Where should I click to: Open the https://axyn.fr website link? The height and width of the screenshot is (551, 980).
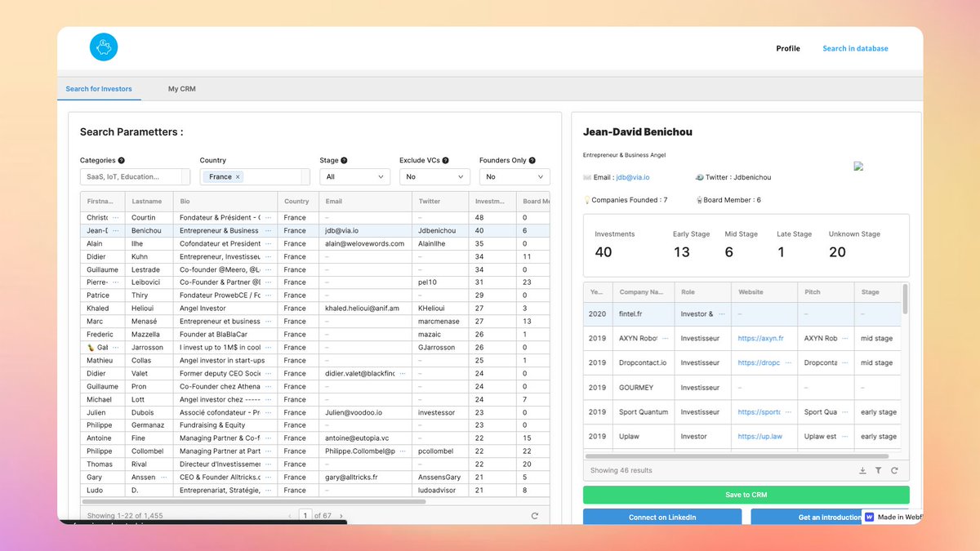(x=760, y=338)
